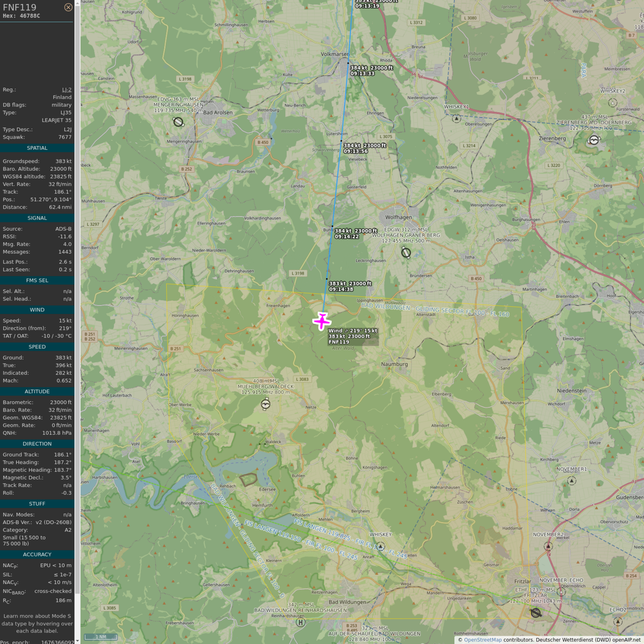The width and height of the screenshot is (644, 644).
Task: Click the WHISKEY1 reporting point marker
Action: 456,119
